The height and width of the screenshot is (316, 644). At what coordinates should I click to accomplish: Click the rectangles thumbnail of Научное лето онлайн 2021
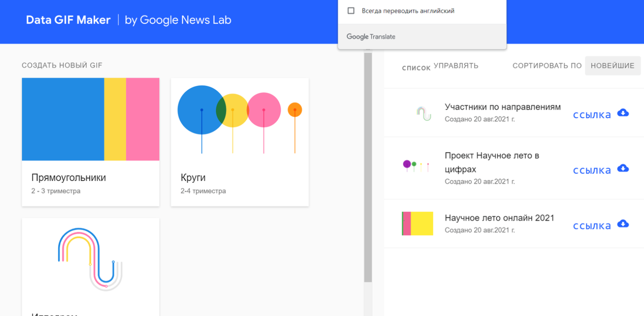click(417, 223)
